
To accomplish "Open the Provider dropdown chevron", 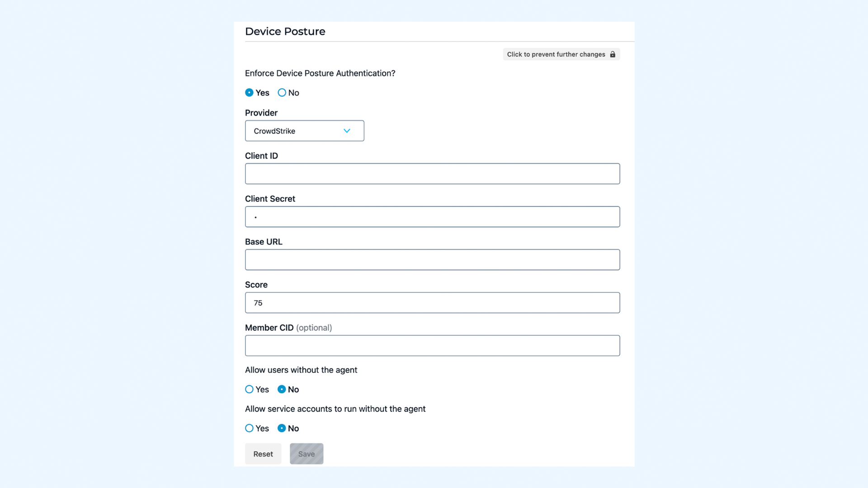I will pyautogui.click(x=347, y=131).
